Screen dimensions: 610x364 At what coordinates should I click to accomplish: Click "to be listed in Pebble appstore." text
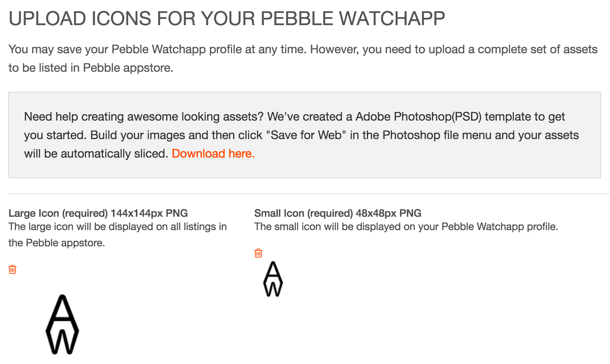(x=91, y=68)
